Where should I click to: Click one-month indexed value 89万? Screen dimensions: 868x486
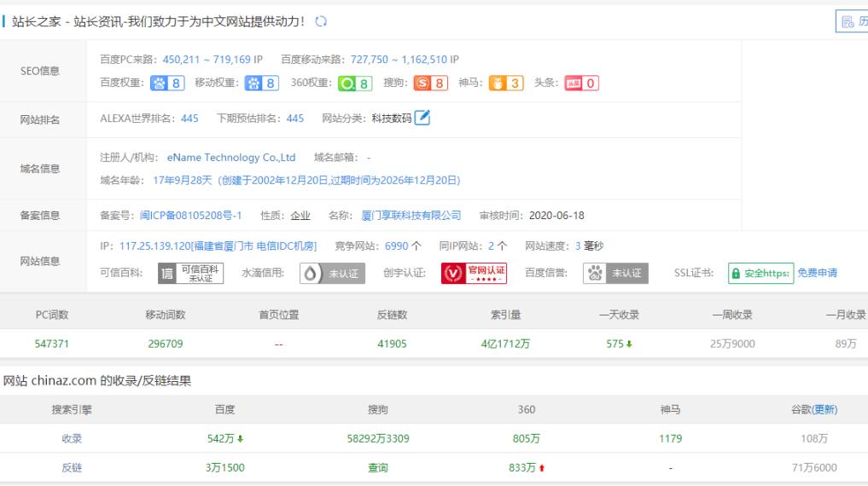click(x=846, y=344)
